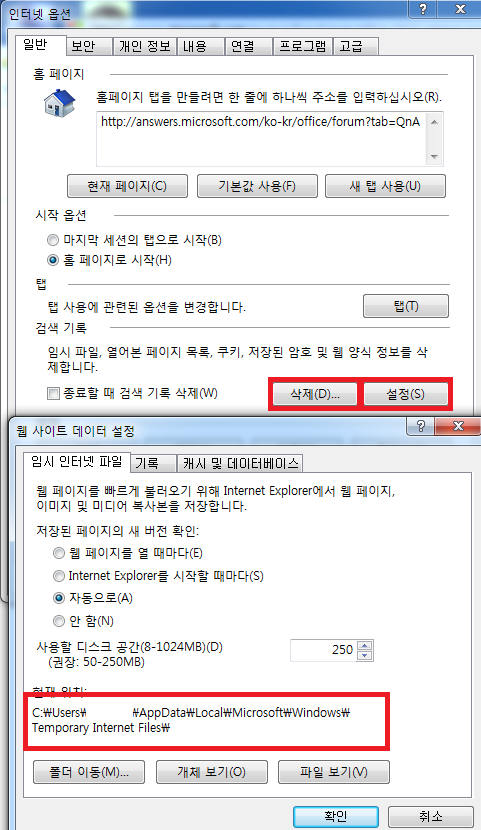
Task: Enable 종료할 때 검색 기록 삭제 checkbox
Action: pyautogui.click(x=53, y=393)
